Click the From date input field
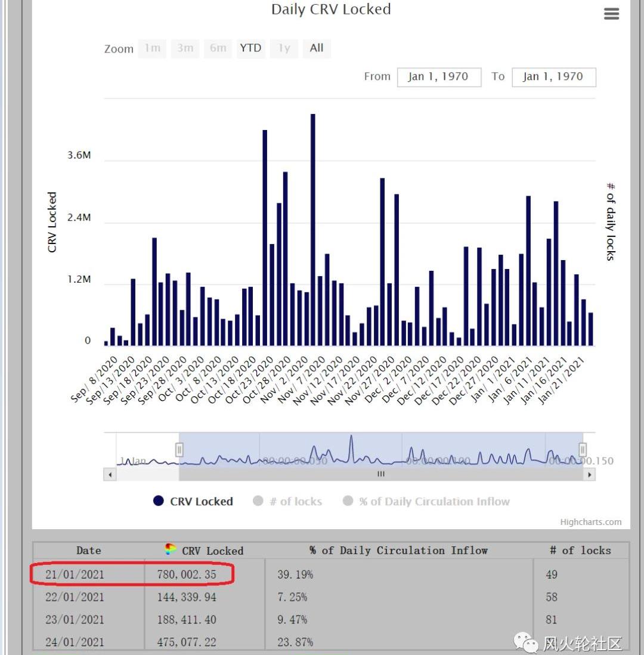 point(439,77)
